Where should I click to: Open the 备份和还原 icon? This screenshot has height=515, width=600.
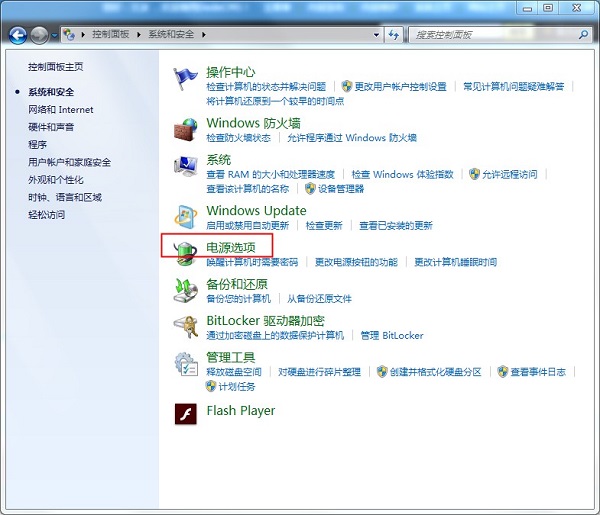click(x=186, y=290)
